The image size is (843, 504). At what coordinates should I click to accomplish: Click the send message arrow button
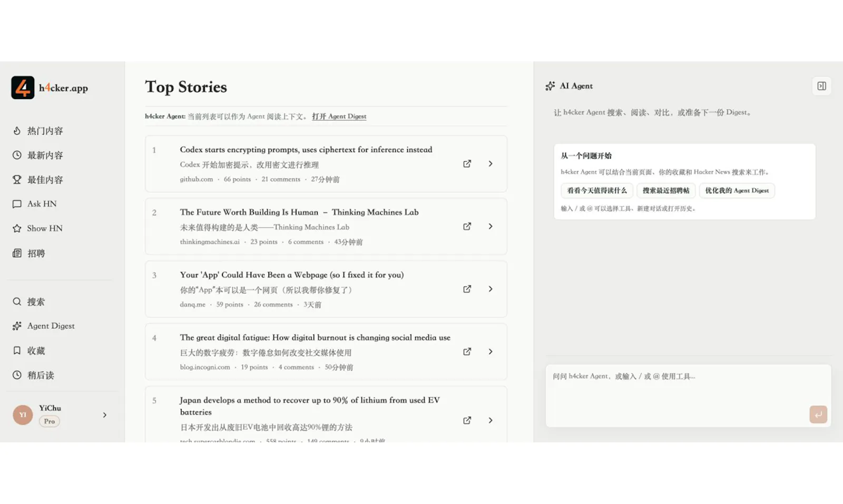click(818, 414)
